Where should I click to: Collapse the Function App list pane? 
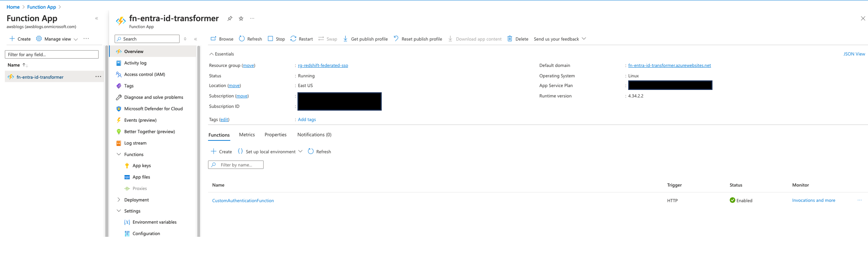tap(97, 18)
